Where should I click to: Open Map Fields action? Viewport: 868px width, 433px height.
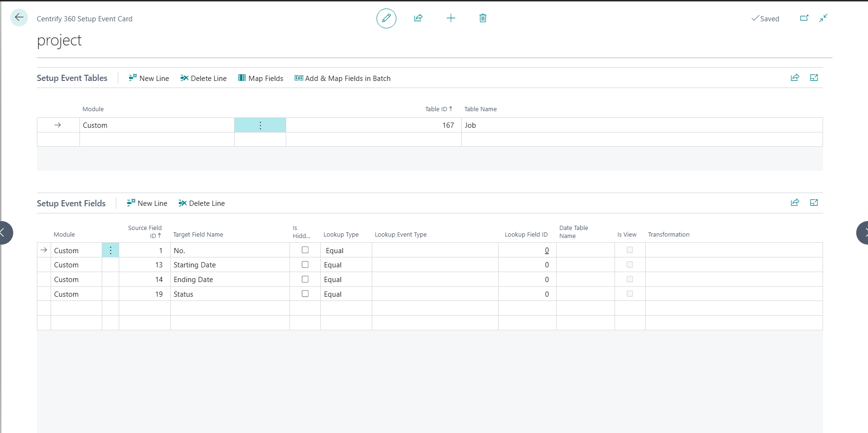261,78
